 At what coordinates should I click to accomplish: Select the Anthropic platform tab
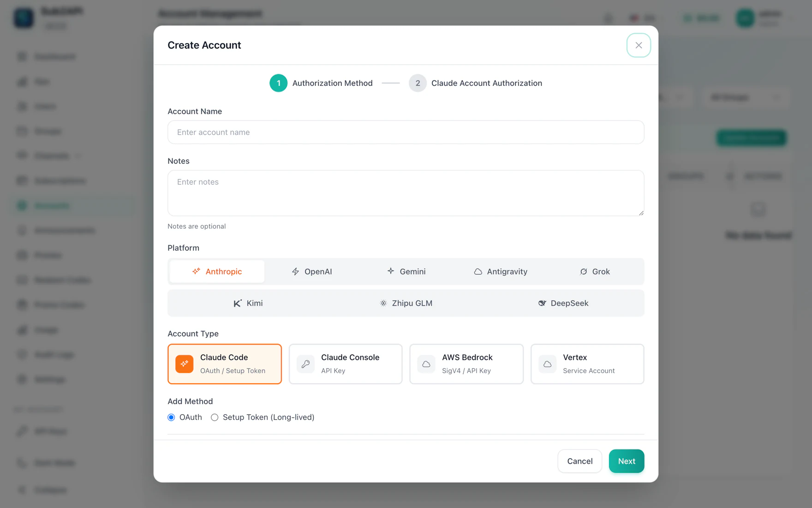pos(217,272)
